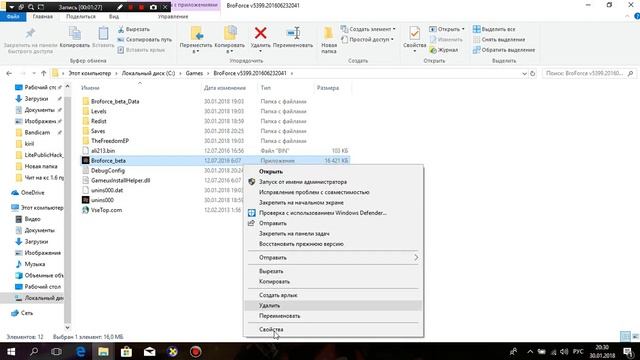Show hidden system tray icons

(530, 351)
